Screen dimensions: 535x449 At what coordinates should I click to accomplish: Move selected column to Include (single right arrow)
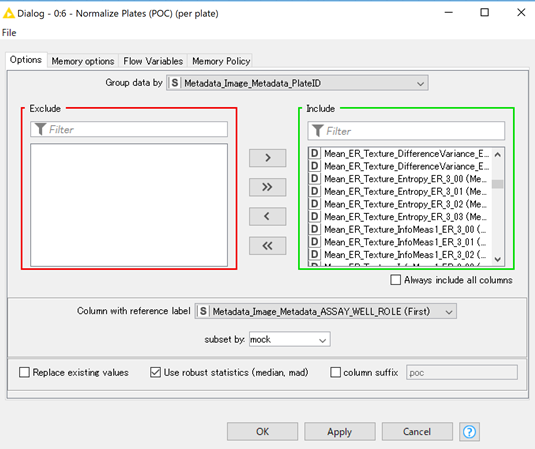coord(268,158)
